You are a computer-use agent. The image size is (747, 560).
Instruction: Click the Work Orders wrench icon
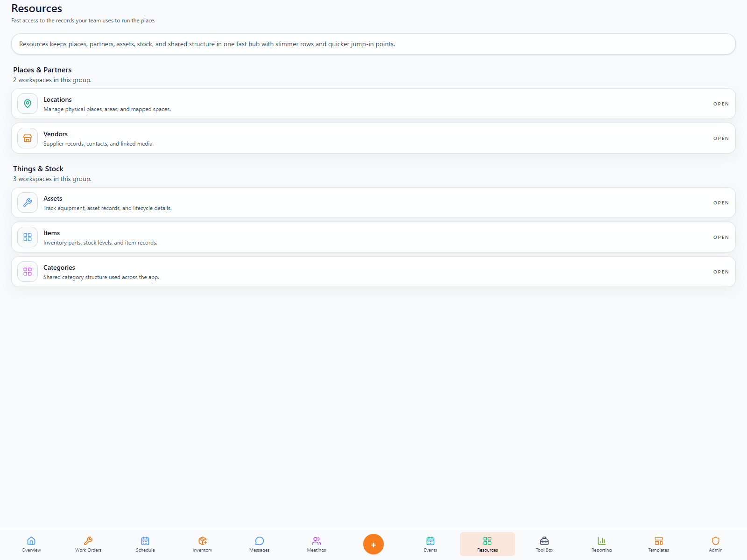88,540
